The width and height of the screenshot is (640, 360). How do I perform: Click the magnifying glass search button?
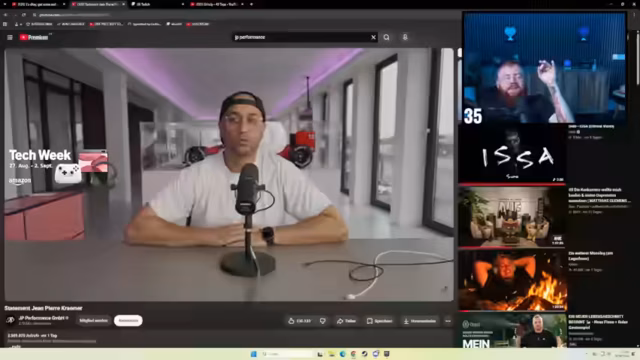click(x=386, y=37)
